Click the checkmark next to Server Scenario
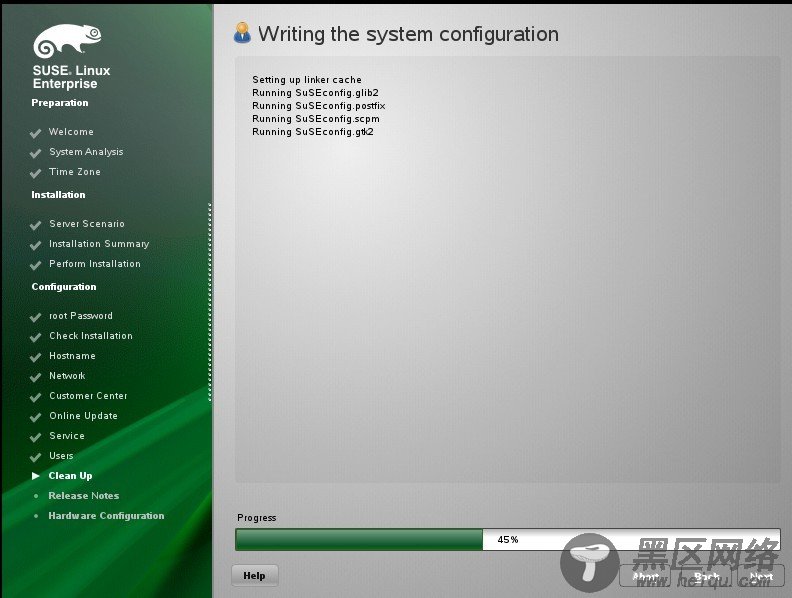Image resolution: width=792 pixels, height=598 pixels. click(x=35, y=225)
